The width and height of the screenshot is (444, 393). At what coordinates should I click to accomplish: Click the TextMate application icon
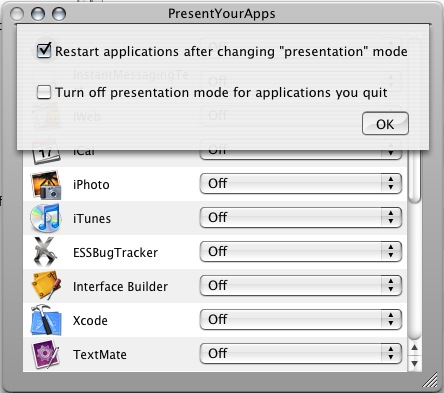click(46, 354)
